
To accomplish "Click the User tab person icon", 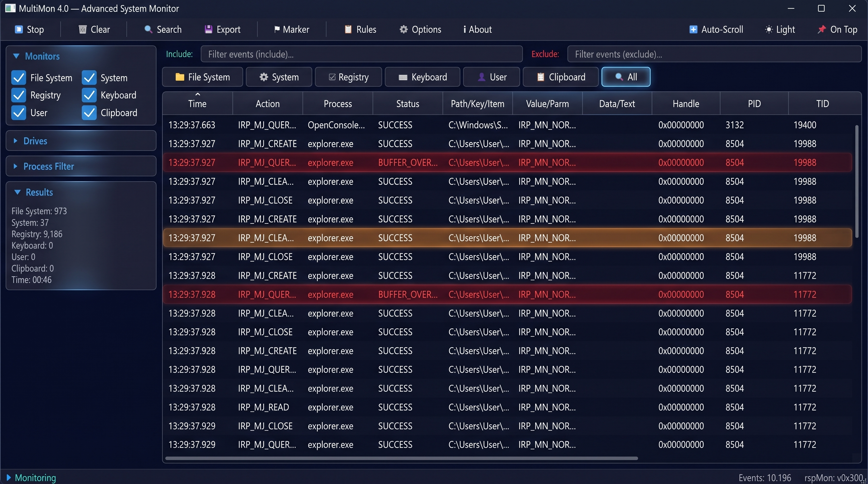I will [x=482, y=77].
